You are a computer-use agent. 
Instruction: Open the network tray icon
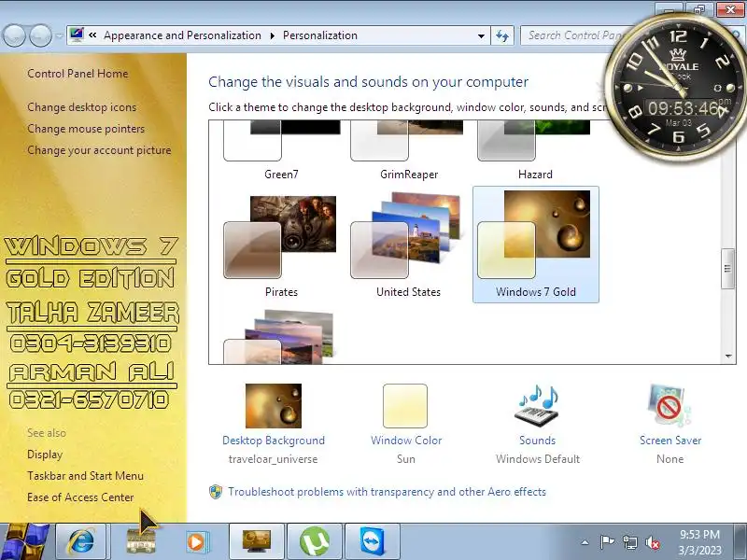tap(629, 542)
